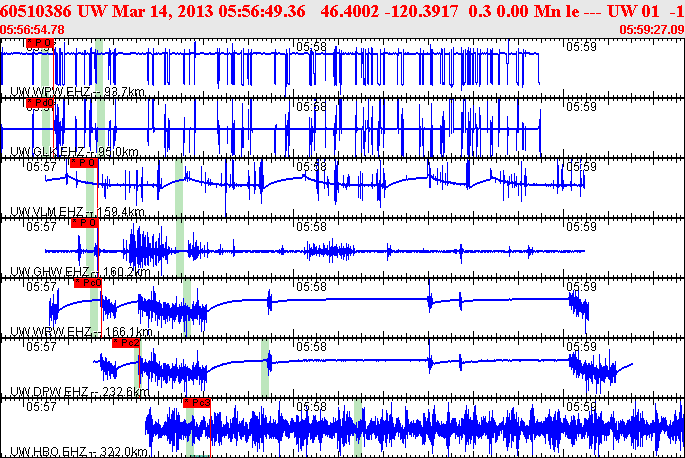
Task: Click the end time 05:59:27.09 label
Action: (x=652, y=30)
